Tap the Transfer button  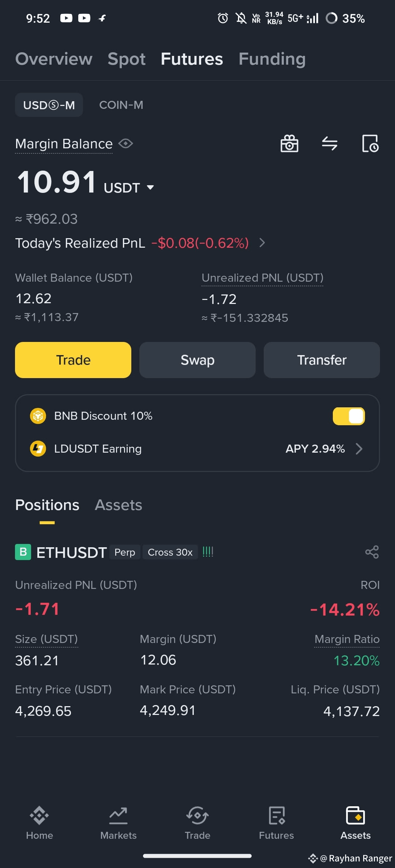(322, 360)
